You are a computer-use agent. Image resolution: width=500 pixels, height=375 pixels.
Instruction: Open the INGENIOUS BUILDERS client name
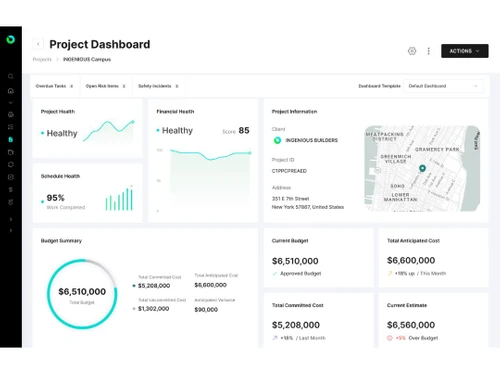pyautogui.click(x=312, y=140)
